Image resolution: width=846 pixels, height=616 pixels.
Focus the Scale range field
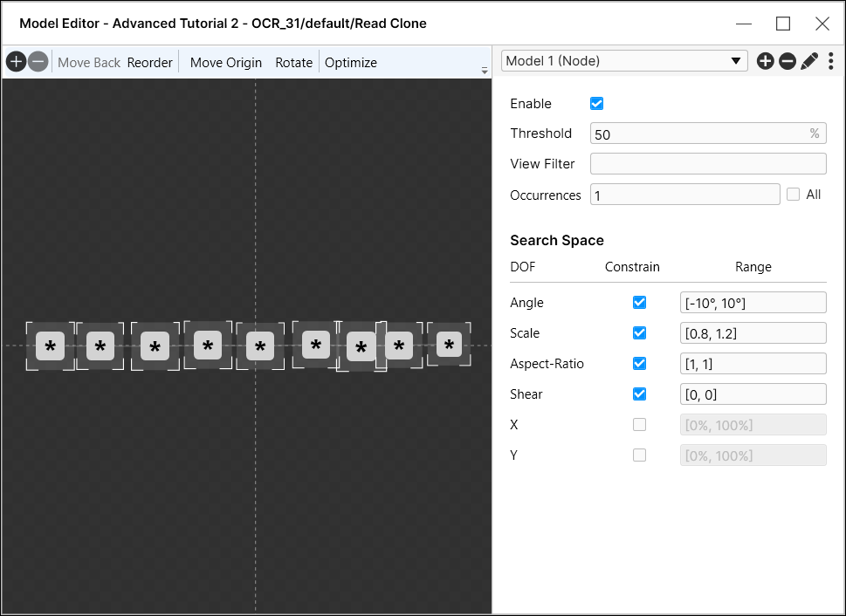pos(753,333)
